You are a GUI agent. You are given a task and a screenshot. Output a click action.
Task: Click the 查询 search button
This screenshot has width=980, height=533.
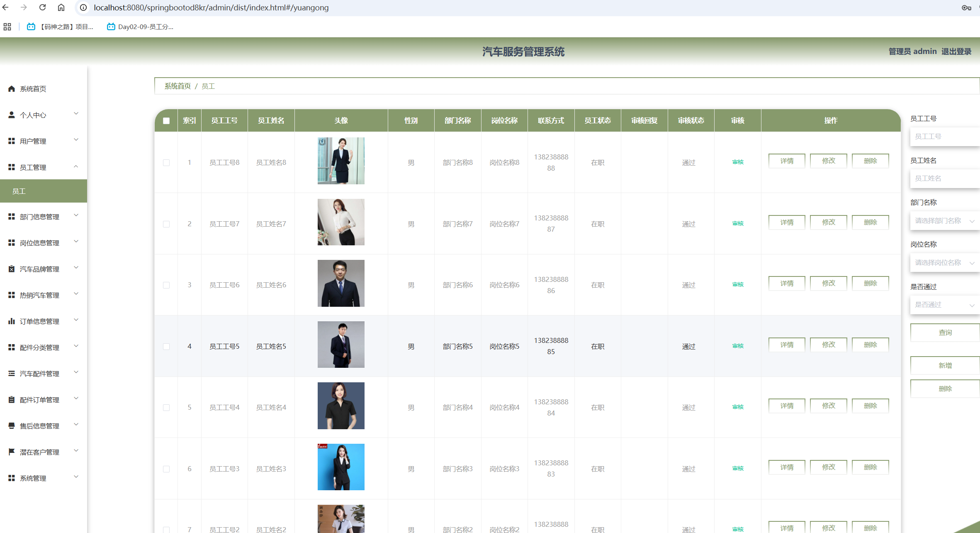(945, 333)
